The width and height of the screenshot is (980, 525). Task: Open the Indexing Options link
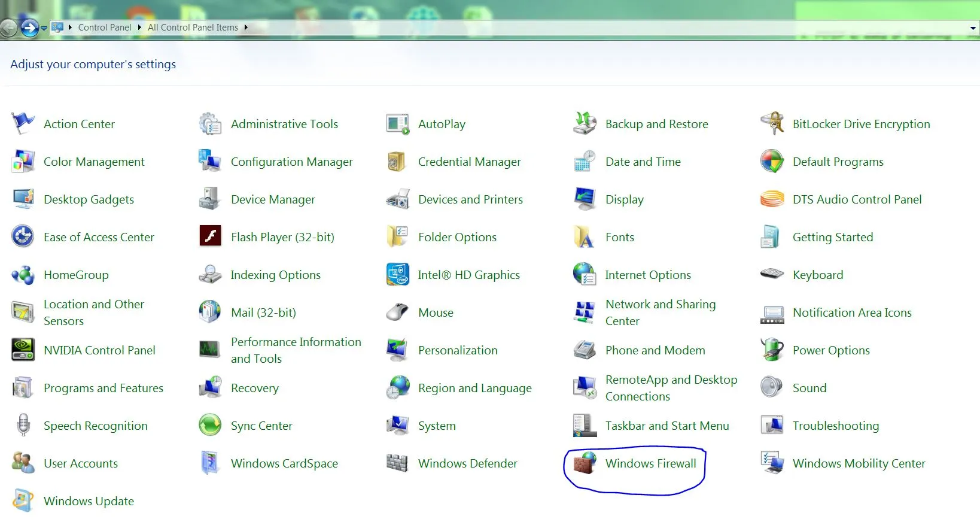(276, 275)
